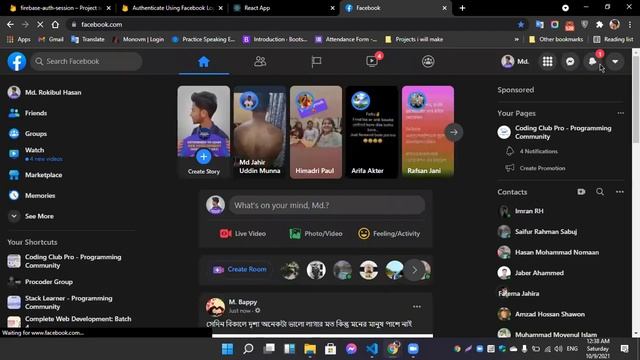Show more stories with the arrow button
This screenshot has width=640, height=360.
[x=453, y=132]
